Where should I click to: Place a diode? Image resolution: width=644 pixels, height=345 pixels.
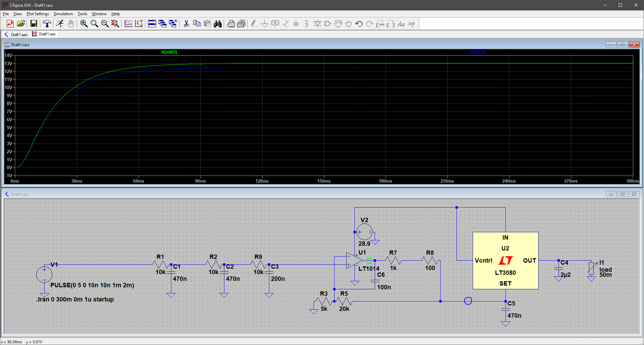[x=317, y=24]
